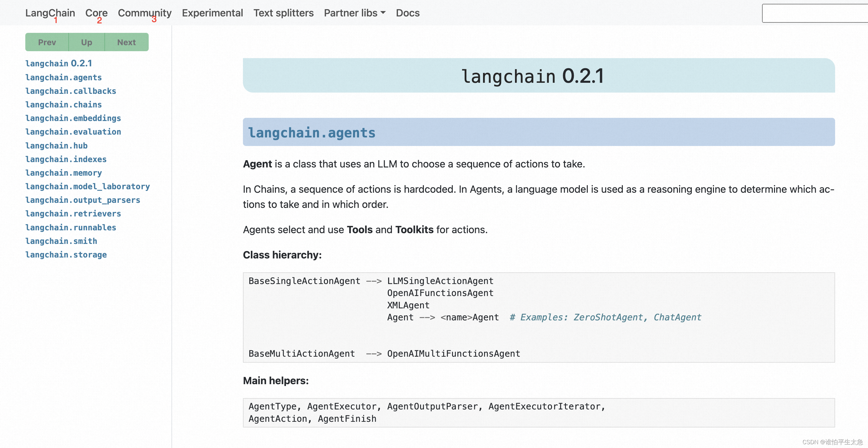Open Docs navigation link
Image resolution: width=868 pixels, height=448 pixels.
[x=407, y=13]
